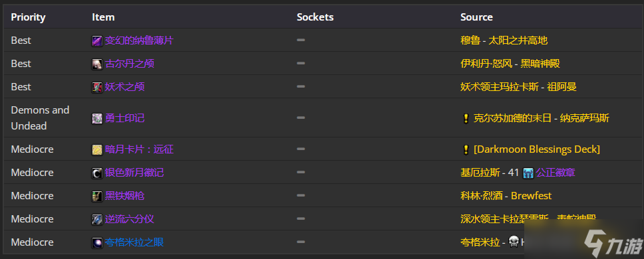Click the 暗月卡片：远征 card icon

pyautogui.click(x=97, y=149)
